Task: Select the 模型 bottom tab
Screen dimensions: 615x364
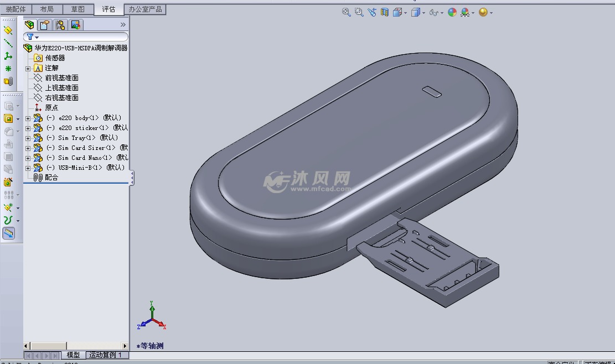Action: click(73, 355)
